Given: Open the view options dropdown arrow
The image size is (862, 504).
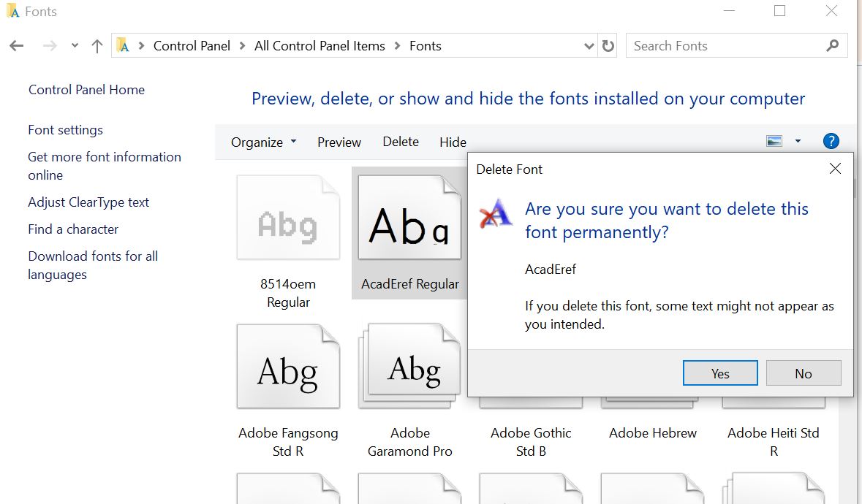Looking at the screenshot, I should [x=798, y=140].
